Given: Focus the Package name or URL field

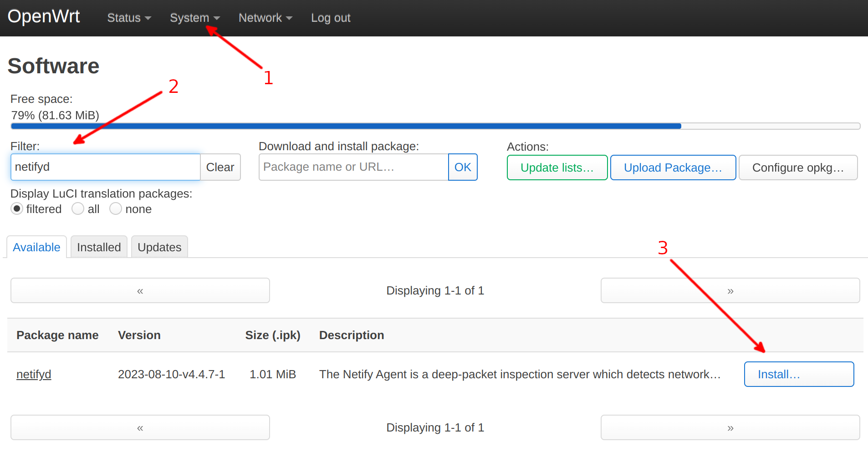Looking at the screenshot, I should coord(354,167).
